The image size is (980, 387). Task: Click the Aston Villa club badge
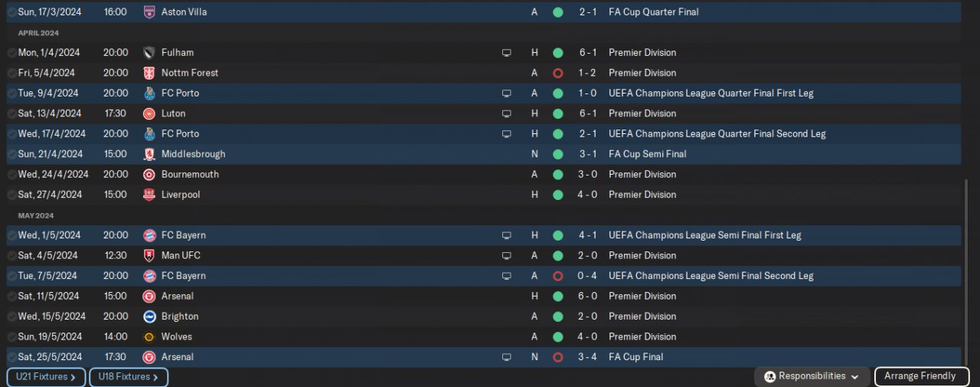[149, 12]
